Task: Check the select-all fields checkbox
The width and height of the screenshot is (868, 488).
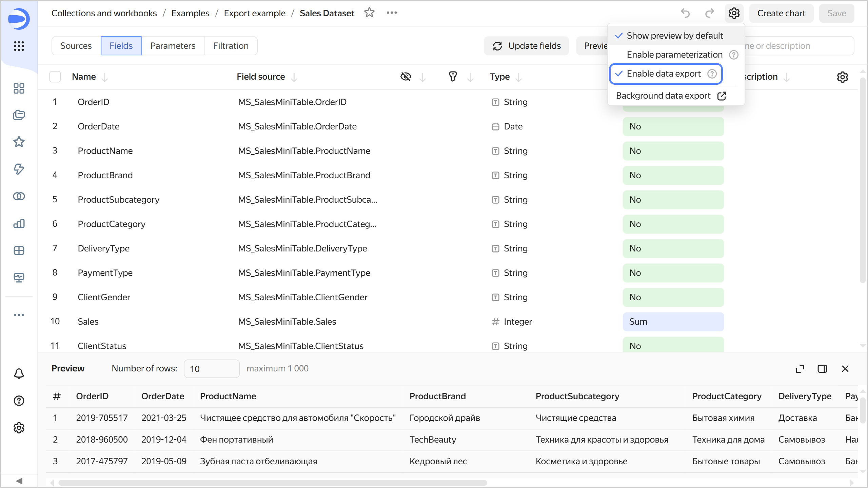Action: [55, 77]
